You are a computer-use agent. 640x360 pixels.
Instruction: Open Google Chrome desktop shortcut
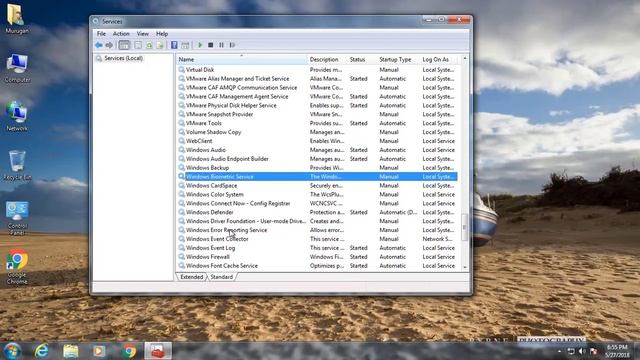click(x=17, y=267)
